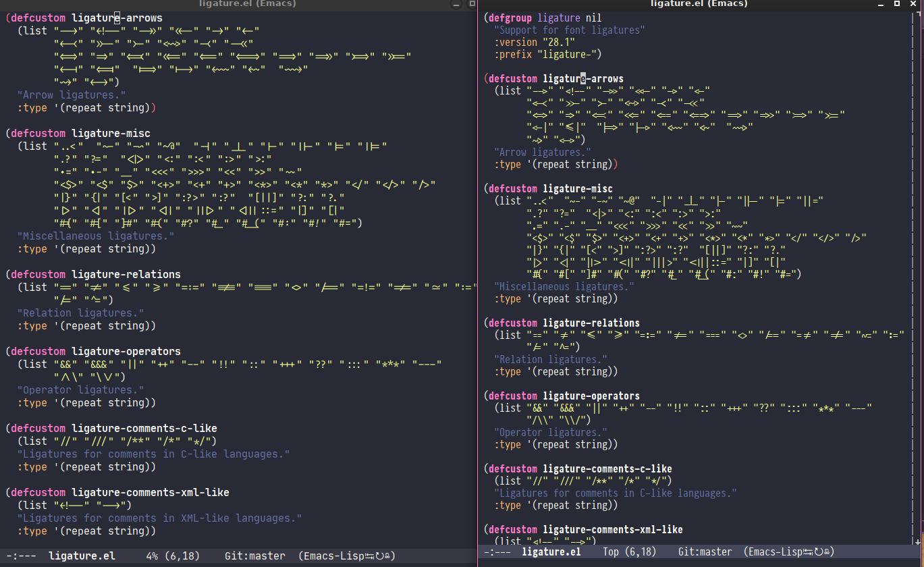This screenshot has height=567, width=924.
Task: Click '-:---' status flags in right mode line
Action: (497, 552)
